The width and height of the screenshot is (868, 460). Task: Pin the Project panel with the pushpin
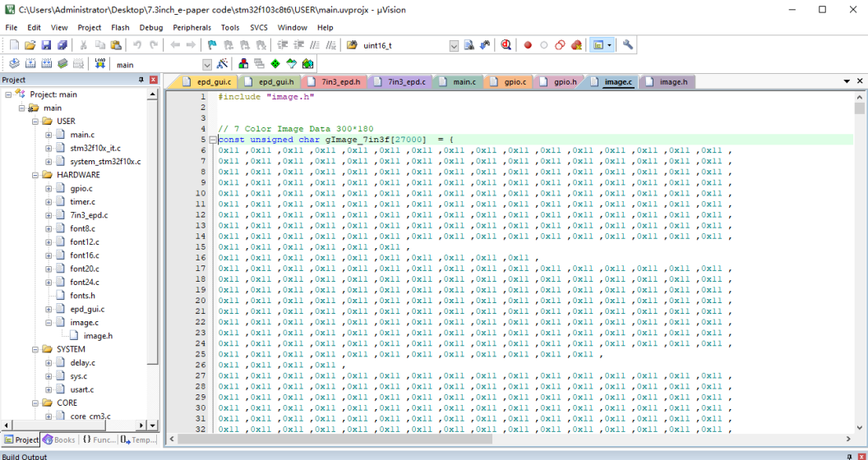[x=141, y=80]
